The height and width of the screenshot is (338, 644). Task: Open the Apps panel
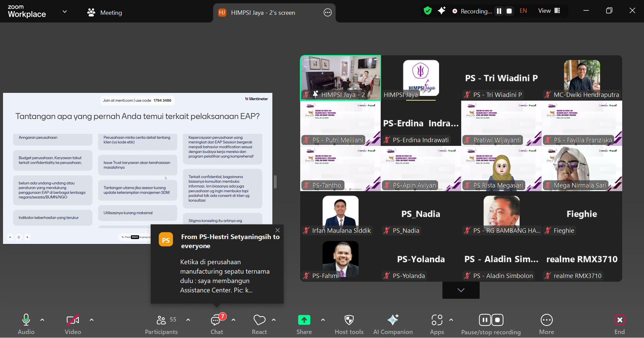437,324
